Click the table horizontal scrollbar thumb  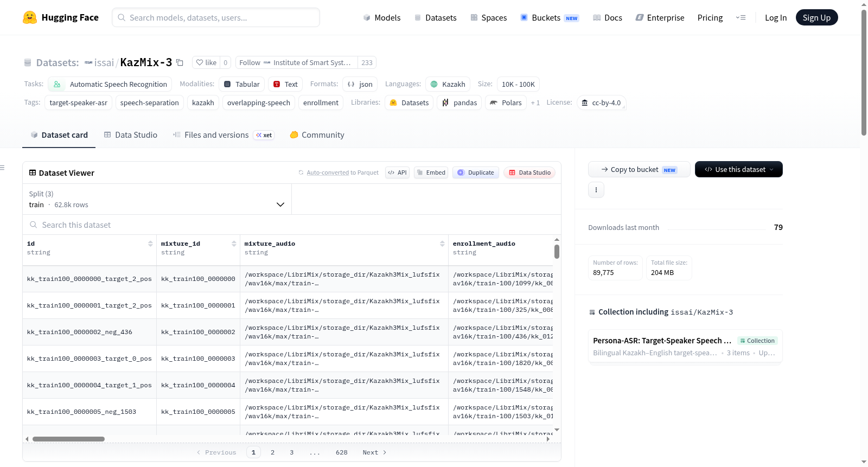point(68,439)
